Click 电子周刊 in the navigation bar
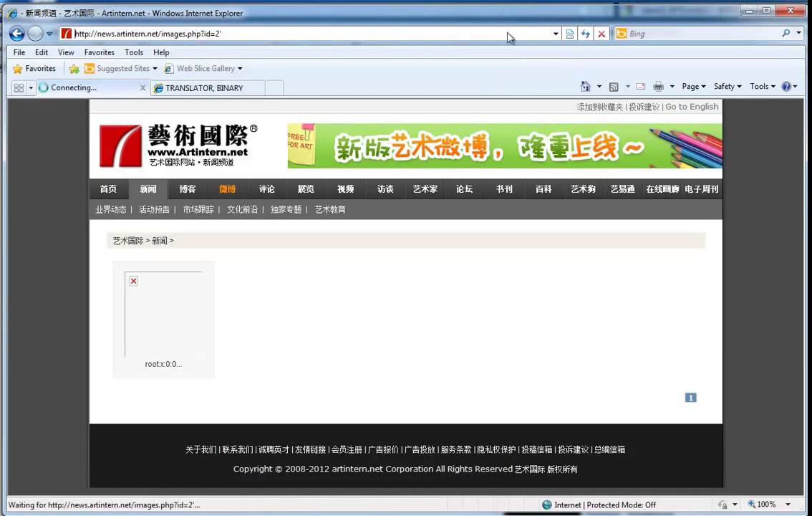This screenshot has height=516, width=812. [701, 189]
